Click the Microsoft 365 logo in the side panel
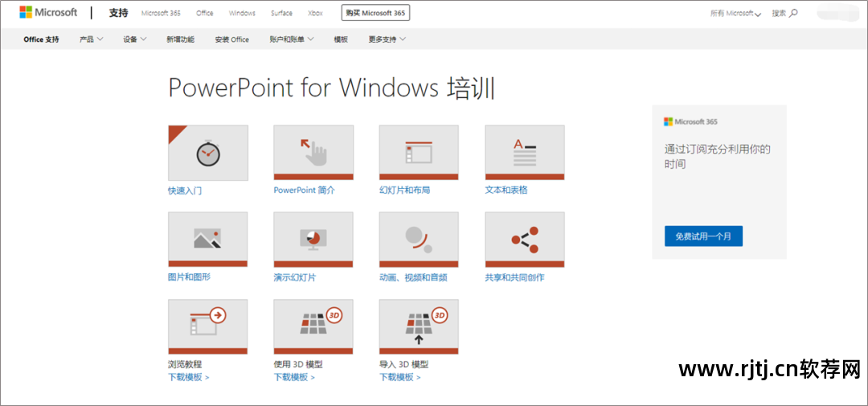868x406 pixels. (691, 121)
